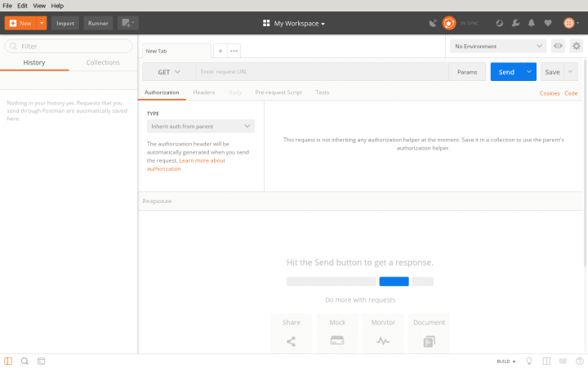Open keyboard shortcuts icon
This screenshot has width=588, height=368.
563,361
